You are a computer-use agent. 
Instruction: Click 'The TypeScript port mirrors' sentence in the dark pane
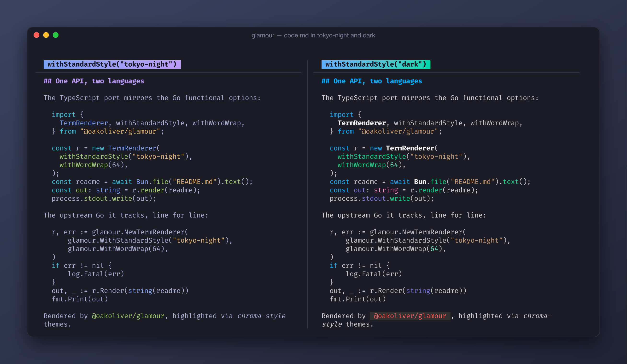430,98
